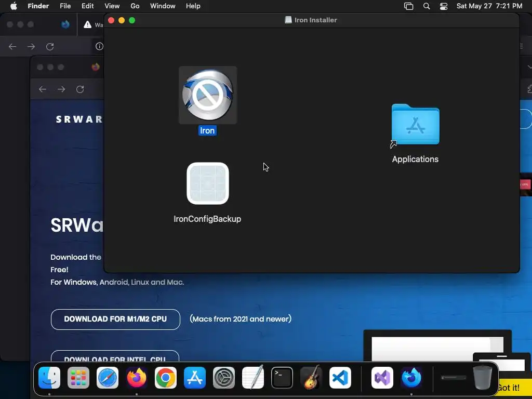The image size is (532, 399).
Task: Open Terminal from the Dock
Action: tap(282, 378)
